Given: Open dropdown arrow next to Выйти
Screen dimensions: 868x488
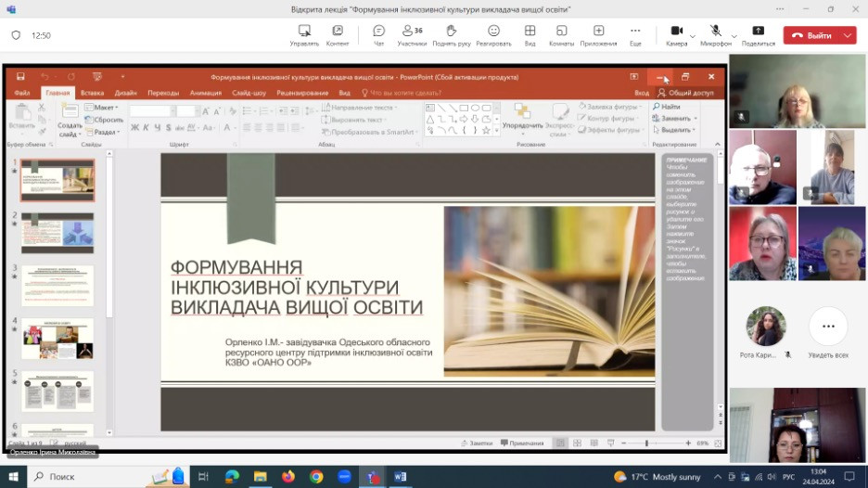Looking at the screenshot, I should [848, 35].
